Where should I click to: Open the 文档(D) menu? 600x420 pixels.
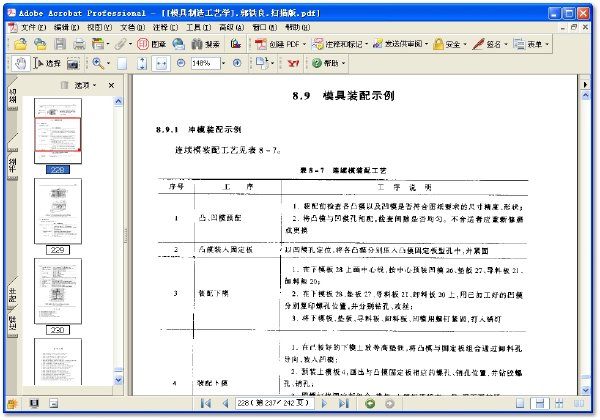coord(132,27)
